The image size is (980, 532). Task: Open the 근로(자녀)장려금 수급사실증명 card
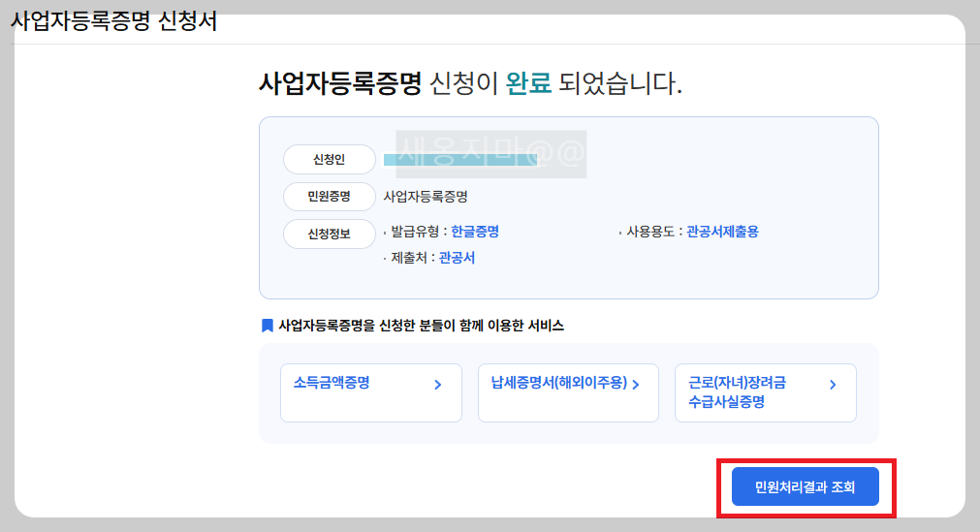tap(766, 392)
